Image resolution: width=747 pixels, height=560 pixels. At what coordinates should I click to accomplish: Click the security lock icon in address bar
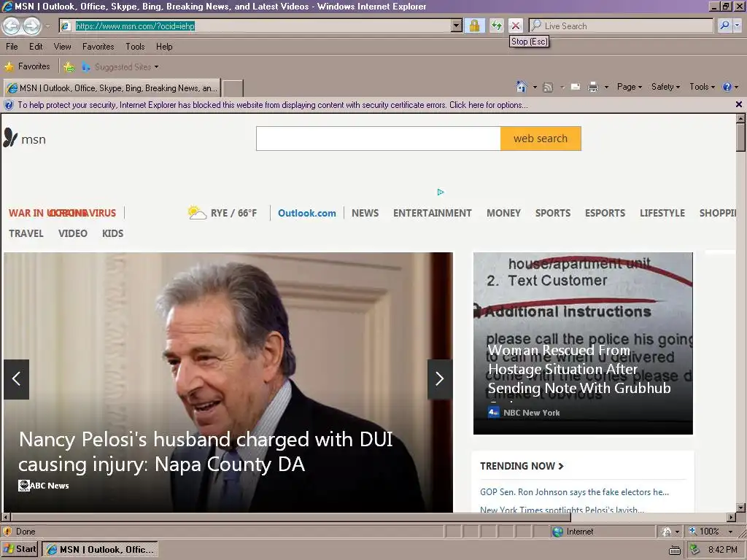tap(474, 26)
